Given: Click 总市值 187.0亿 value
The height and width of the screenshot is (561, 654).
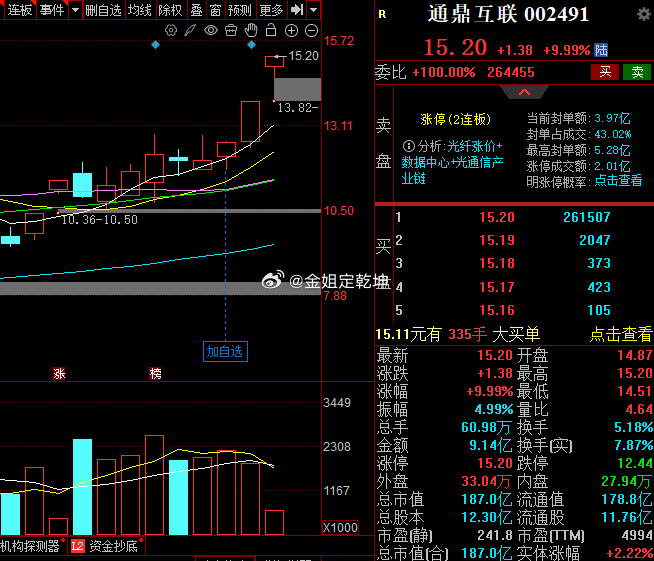Looking at the screenshot, I should pyautogui.click(x=487, y=499).
